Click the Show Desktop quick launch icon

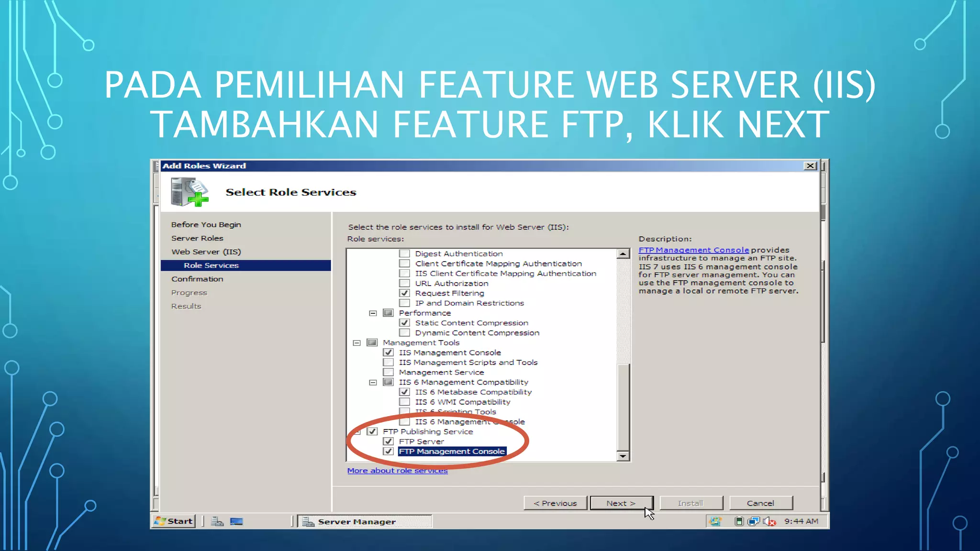click(236, 521)
